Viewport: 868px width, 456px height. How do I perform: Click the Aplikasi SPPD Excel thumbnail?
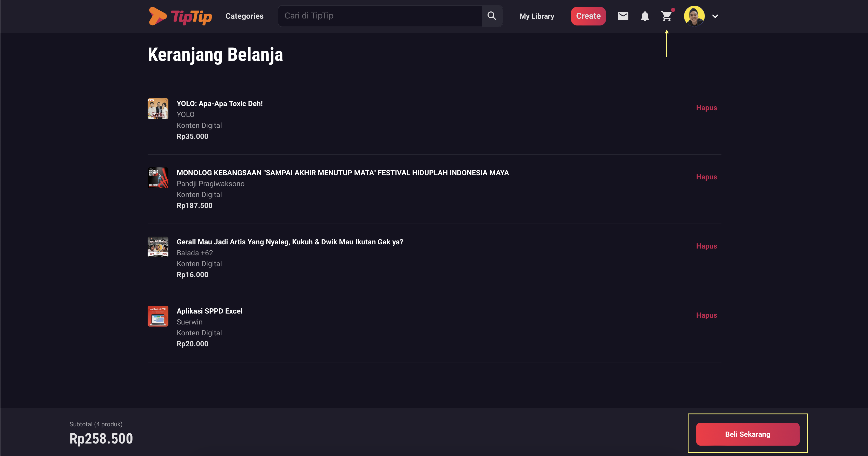158,316
